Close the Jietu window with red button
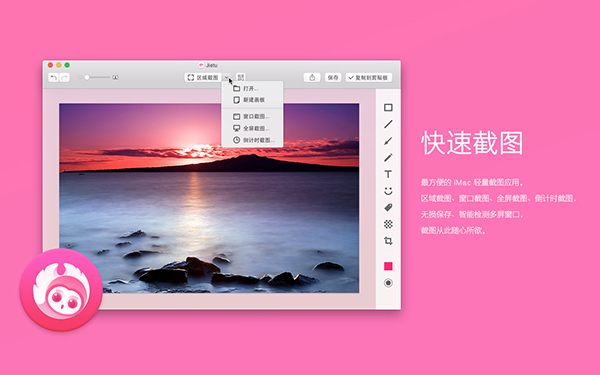 (x=51, y=65)
